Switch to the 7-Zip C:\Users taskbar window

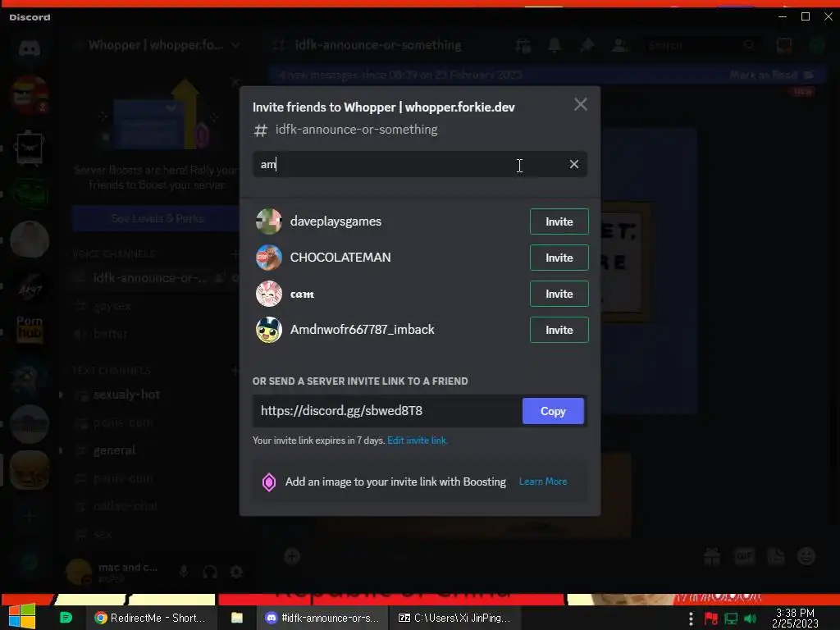click(454, 618)
